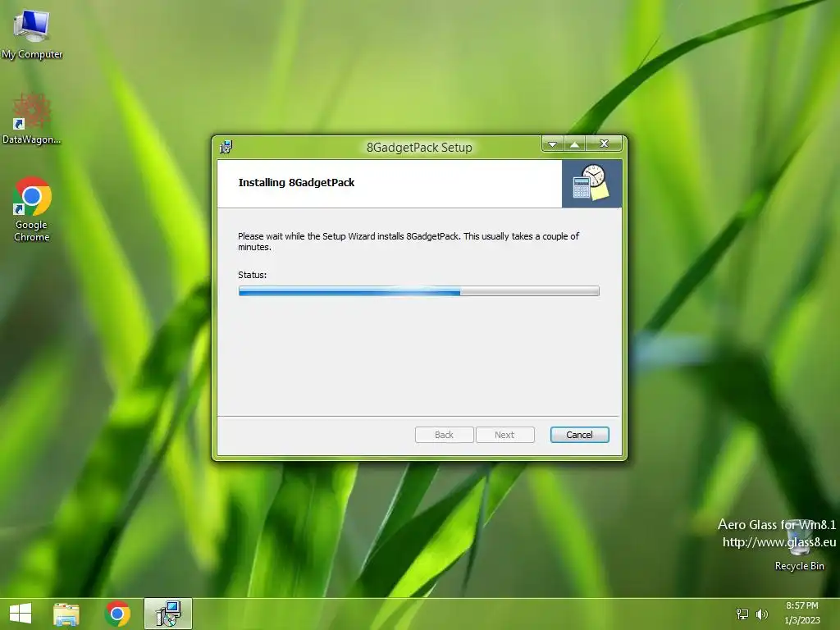840x630 pixels.
Task: Click the 'Please wait while the Setup Wizard' message
Action: pos(409,242)
